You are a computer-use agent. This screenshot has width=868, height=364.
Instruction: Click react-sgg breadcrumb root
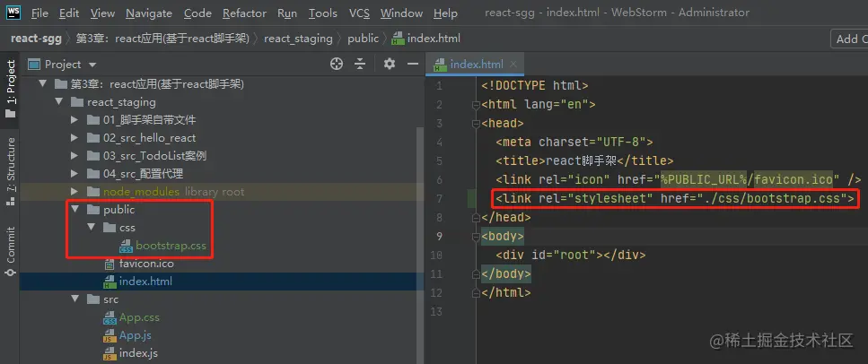pyautogui.click(x=36, y=39)
